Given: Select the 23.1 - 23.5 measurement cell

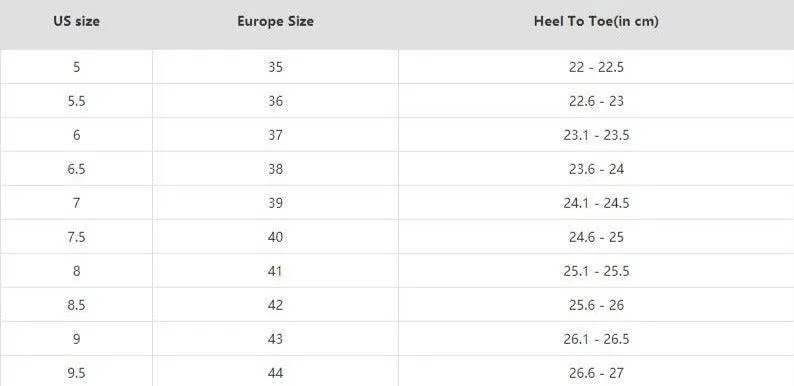Looking at the screenshot, I should [x=596, y=135].
